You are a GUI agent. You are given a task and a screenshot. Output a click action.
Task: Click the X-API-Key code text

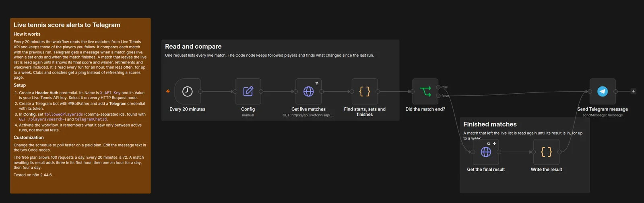[110, 93]
